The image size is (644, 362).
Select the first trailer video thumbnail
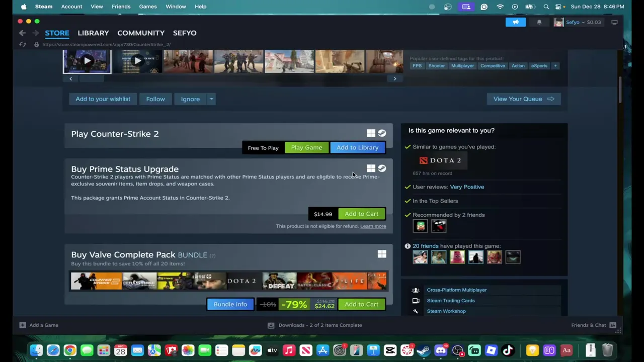[x=87, y=61]
